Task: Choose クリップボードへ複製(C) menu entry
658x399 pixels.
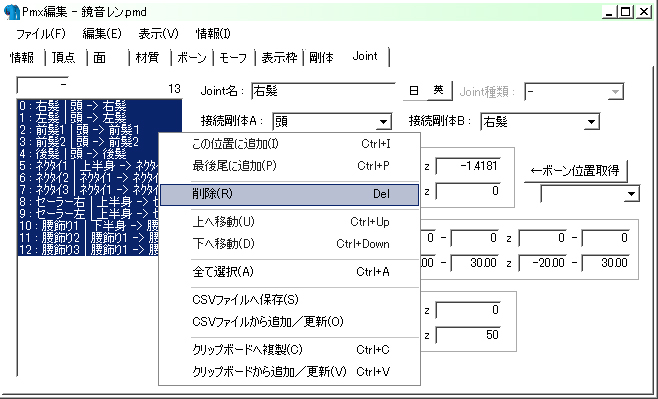Action: coord(290,350)
